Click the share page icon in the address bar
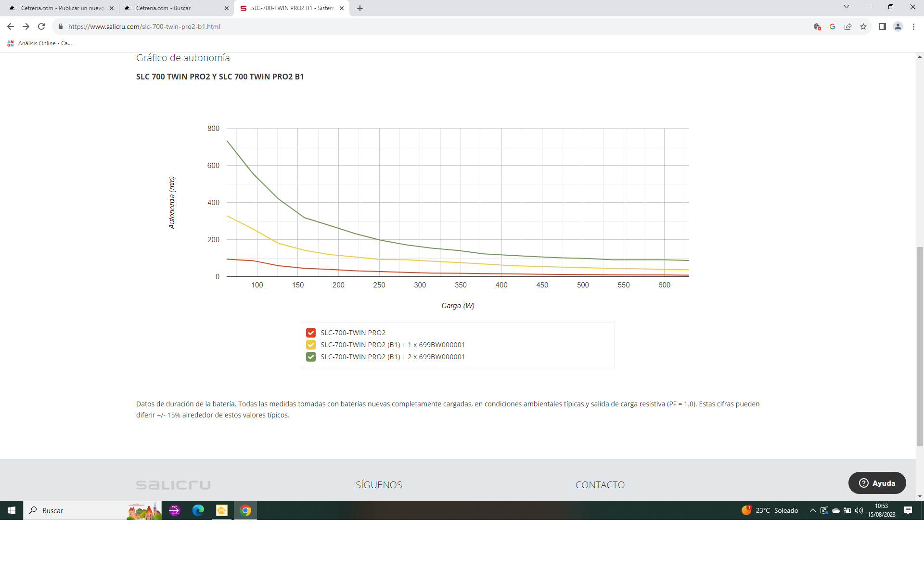This screenshot has width=924, height=572. [848, 26]
